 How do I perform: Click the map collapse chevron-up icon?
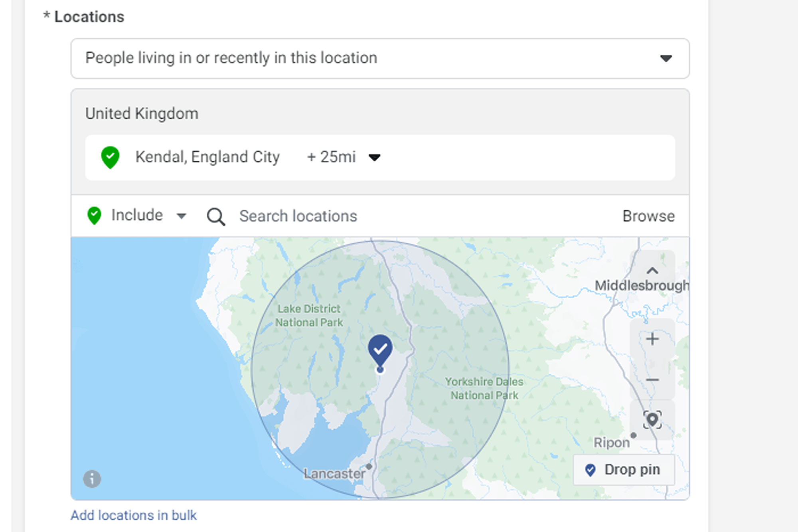[x=652, y=271]
